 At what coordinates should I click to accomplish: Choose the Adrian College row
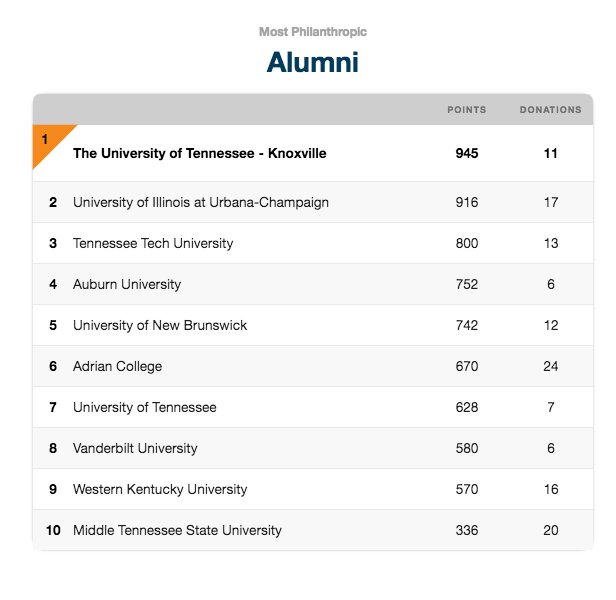click(313, 366)
